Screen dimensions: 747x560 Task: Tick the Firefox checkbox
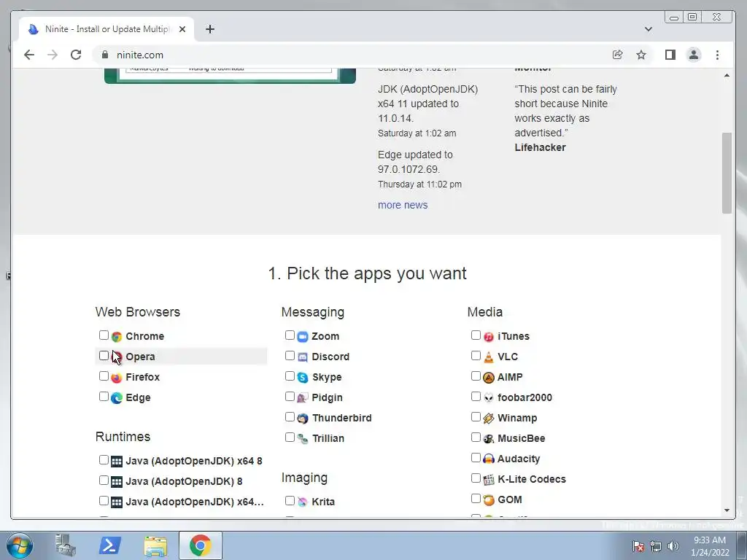click(x=104, y=376)
